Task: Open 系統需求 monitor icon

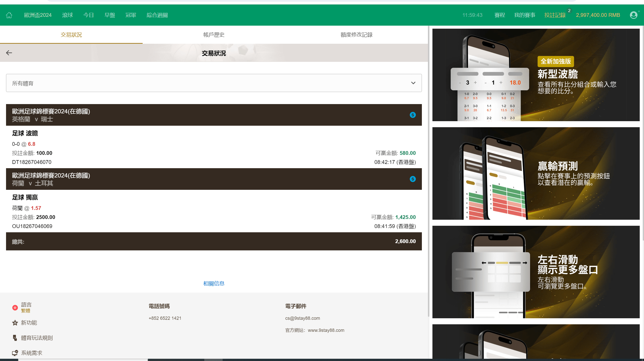Action: click(x=15, y=353)
